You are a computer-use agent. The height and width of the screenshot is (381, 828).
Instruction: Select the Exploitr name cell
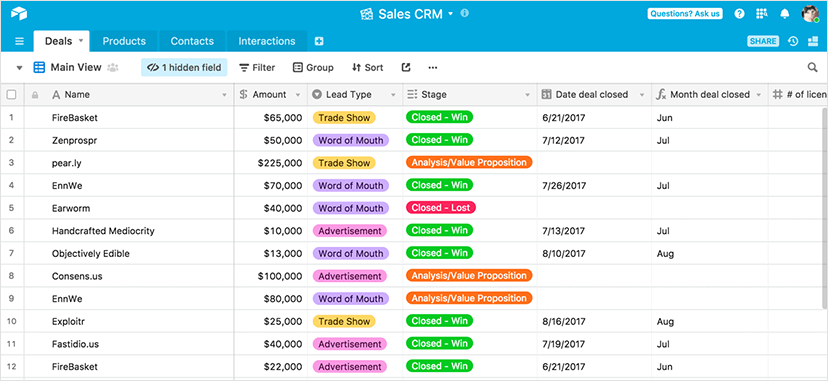coord(128,321)
